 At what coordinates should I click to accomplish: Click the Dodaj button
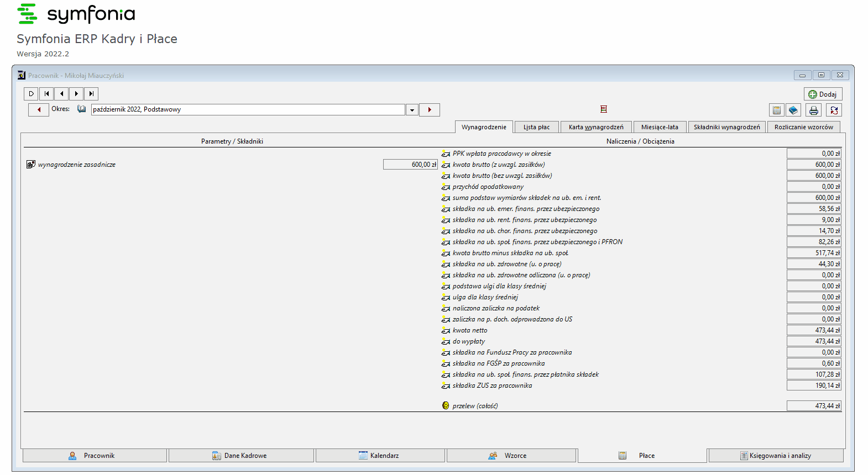pyautogui.click(x=823, y=94)
